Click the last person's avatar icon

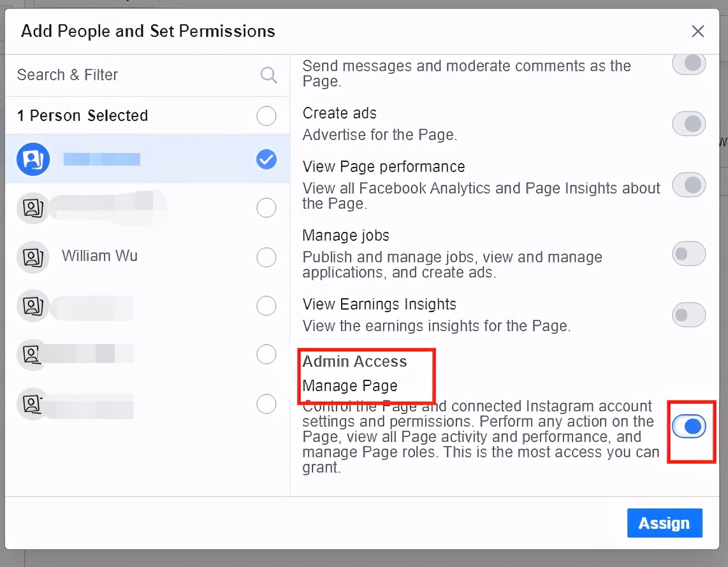coord(33,403)
